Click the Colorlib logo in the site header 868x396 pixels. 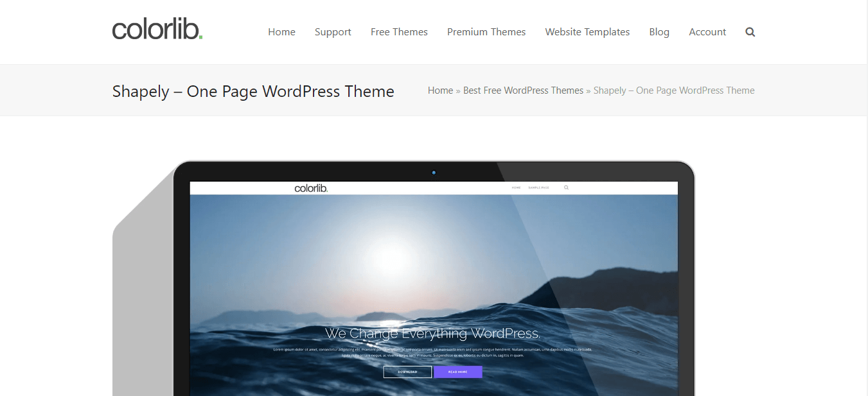[x=157, y=29]
